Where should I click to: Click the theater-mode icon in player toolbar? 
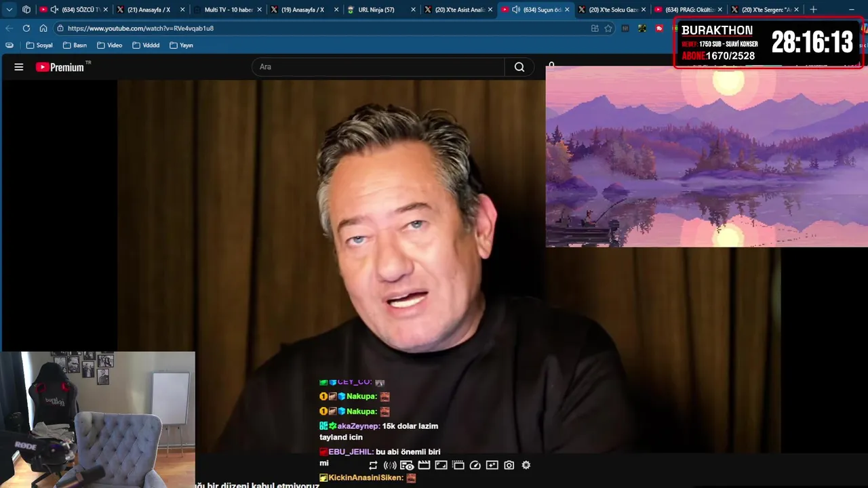pos(458,465)
